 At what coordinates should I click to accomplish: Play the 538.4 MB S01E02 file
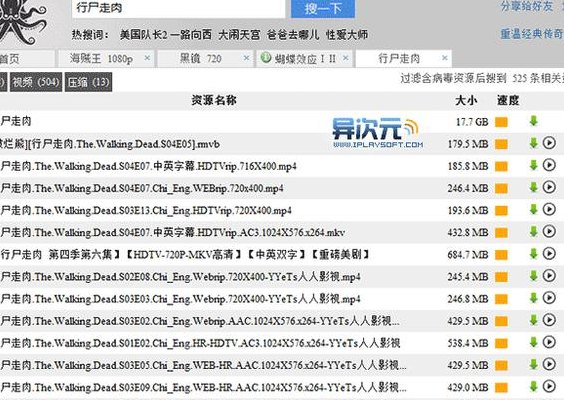click(x=549, y=342)
